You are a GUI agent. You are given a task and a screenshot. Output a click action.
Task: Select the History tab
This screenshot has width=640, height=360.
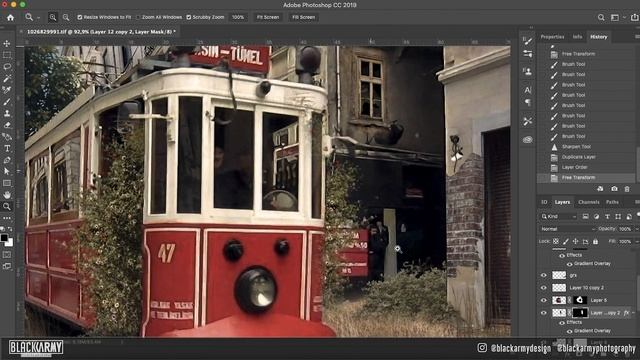tap(599, 37)
